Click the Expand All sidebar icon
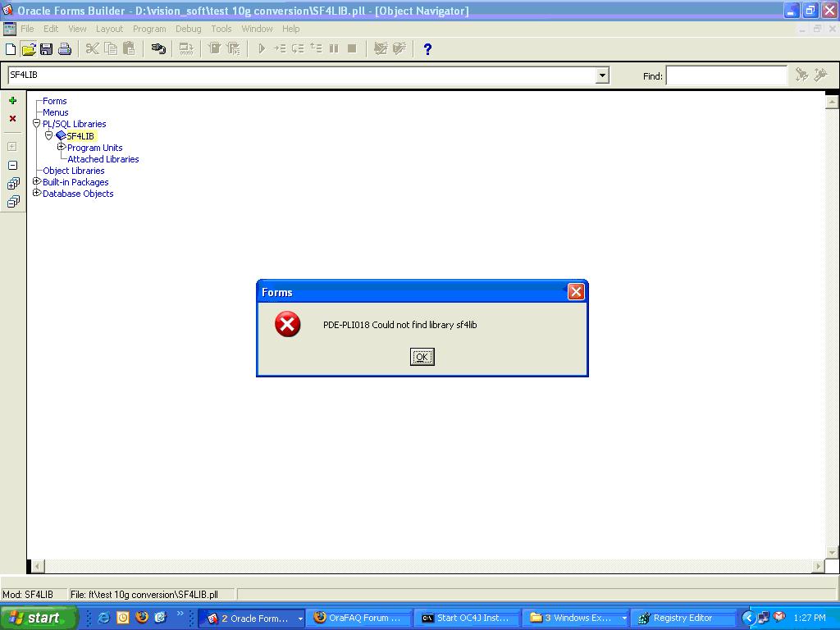 coord(13,184)
